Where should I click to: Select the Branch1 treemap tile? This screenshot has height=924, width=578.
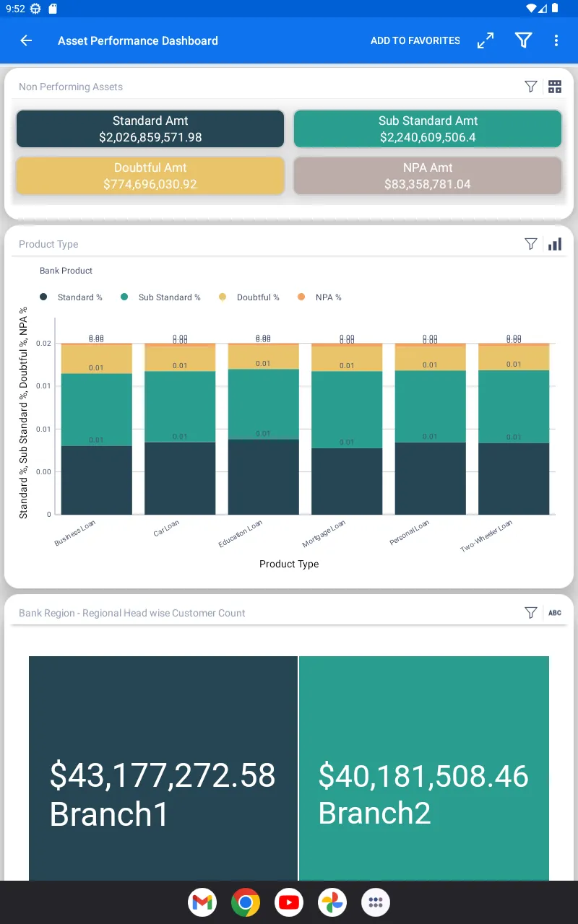pyautogui.click(x=163, y=768)
